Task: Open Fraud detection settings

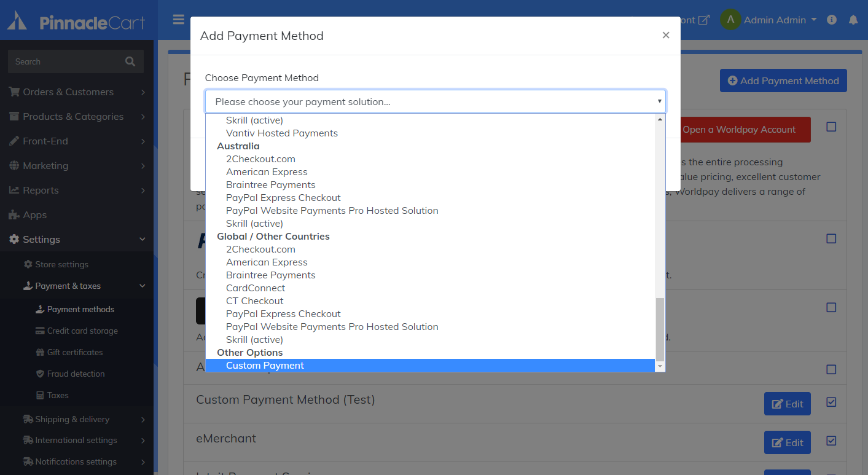Action: point(77,374)
